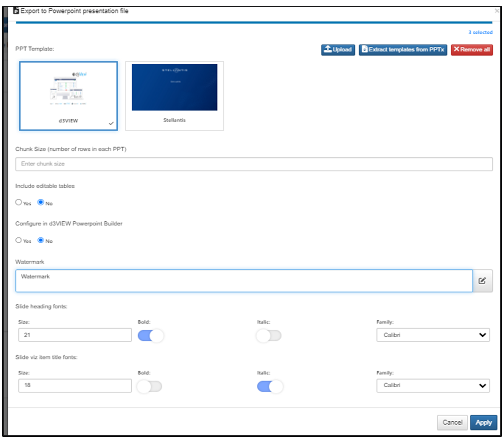Click the 3 selected link
The width and height of the screenshot is (504, 443).
click(x=480, y=32)
